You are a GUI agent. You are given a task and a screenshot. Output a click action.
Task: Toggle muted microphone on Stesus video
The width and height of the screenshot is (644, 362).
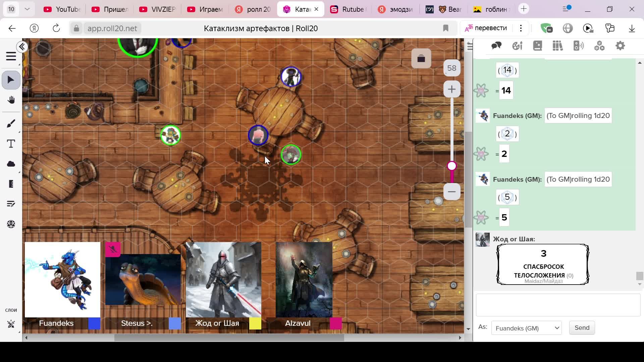click(113, 249)
